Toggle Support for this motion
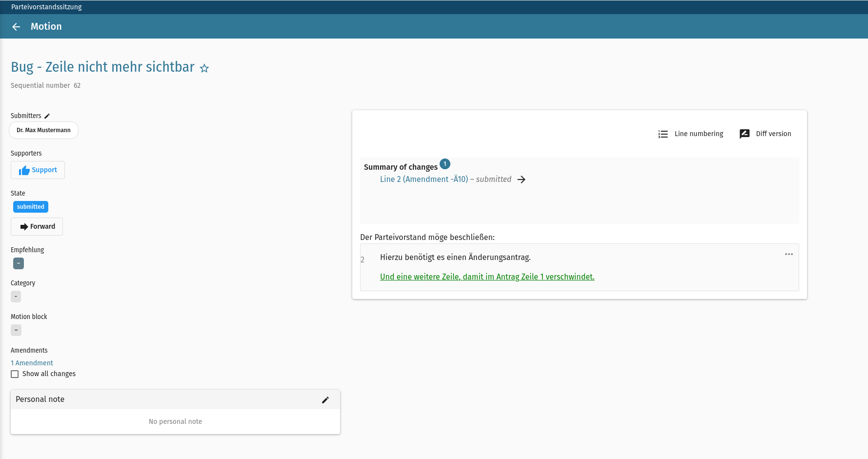 coord(38,170)
